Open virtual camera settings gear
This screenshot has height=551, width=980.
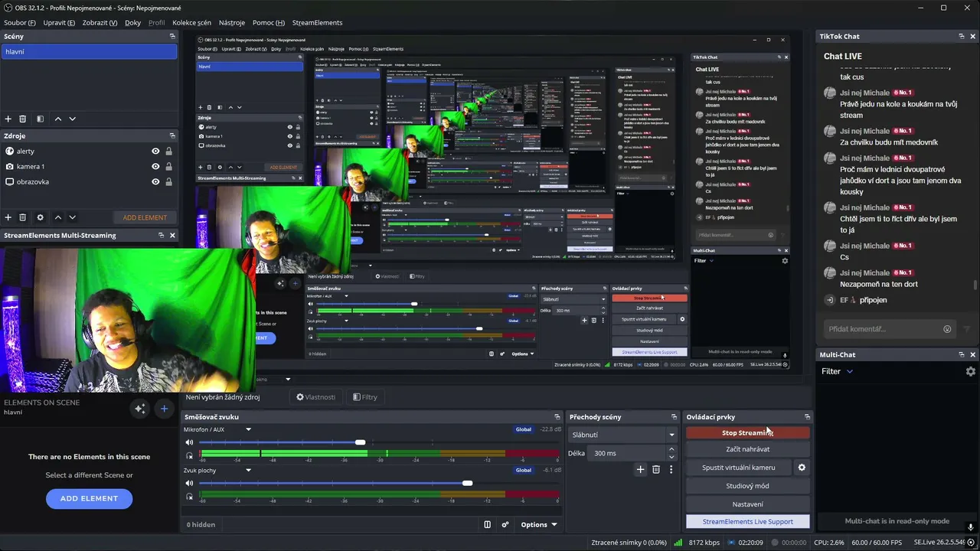(x=802, y=468)
